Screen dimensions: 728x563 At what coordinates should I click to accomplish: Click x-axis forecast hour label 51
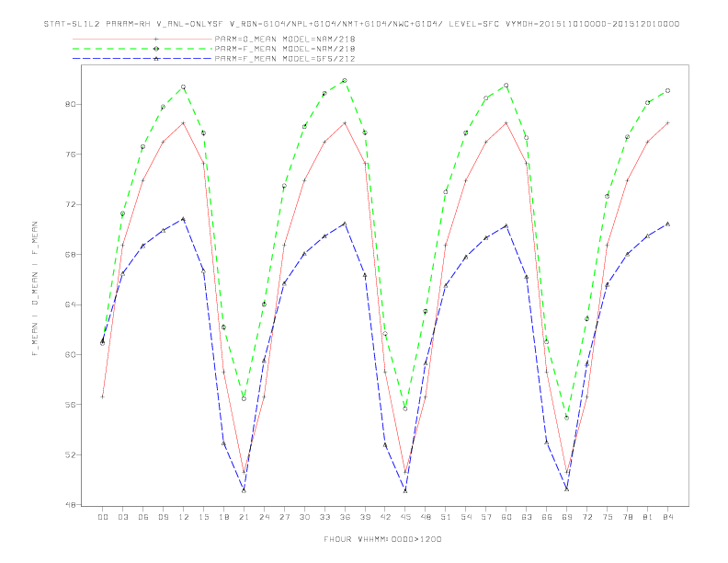click(446, 517)
